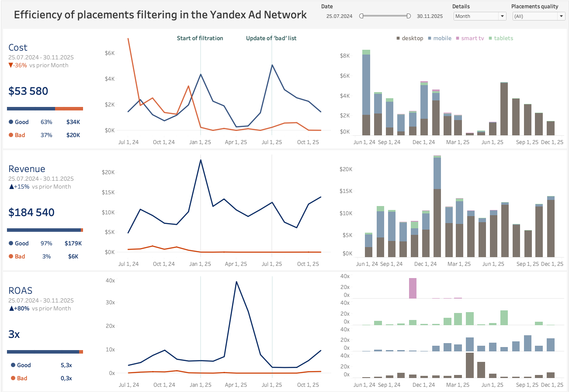Click the 'Update of bad list' annotation
The width and height of the screenshot is (569, 392).
coord(271,38)
